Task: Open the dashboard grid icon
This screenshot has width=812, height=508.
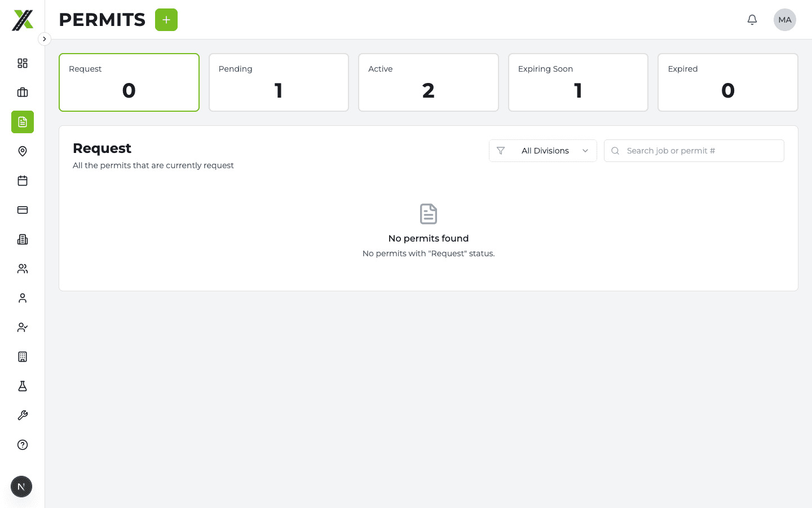Action: pyautogui.click(x=23, y=63)
